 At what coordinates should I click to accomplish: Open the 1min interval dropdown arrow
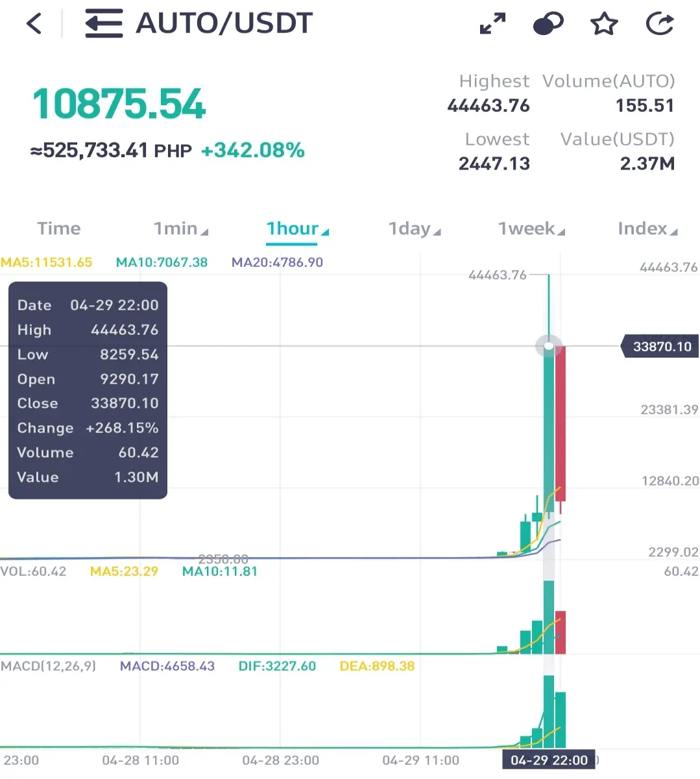pyautogui.click(x=204, y=232)
